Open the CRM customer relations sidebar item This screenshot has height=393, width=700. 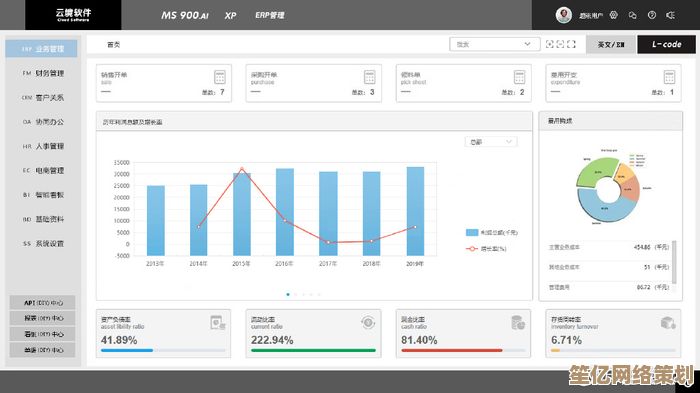tap(43, 97)
